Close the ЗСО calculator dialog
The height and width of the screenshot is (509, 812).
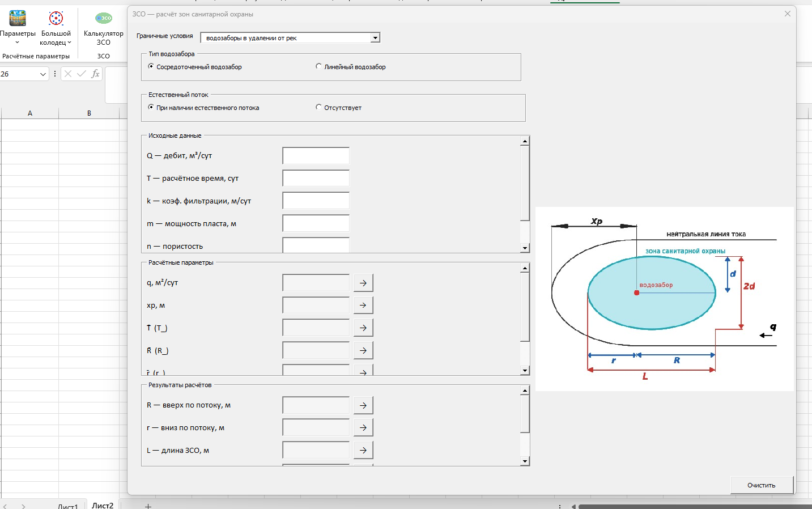[x=788, y=14]
